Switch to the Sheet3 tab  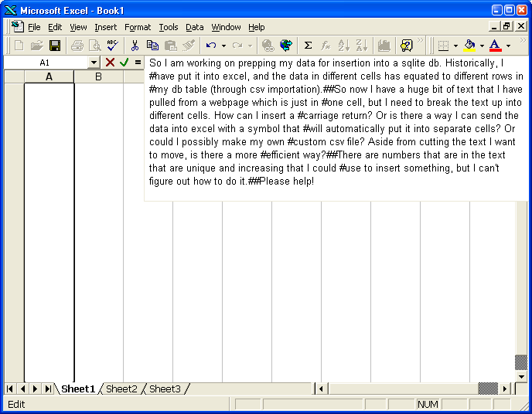click(165, 389)
